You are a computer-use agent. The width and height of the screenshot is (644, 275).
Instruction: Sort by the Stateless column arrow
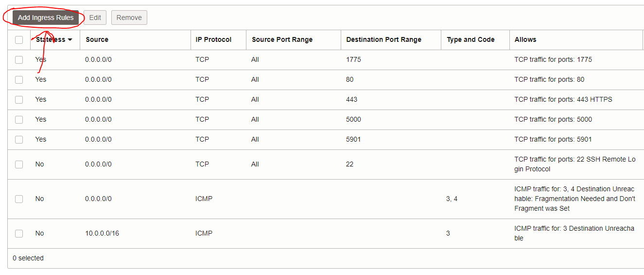click(70, 39)
